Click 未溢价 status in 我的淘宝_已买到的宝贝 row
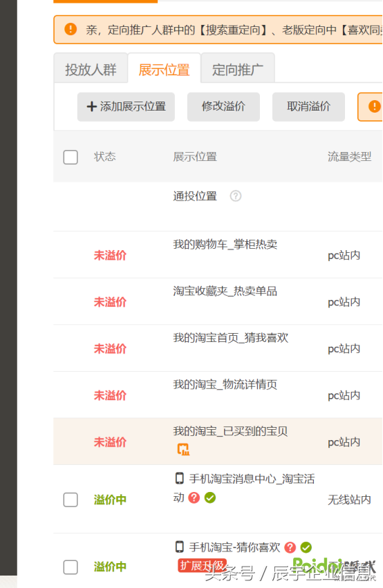Image resolution: width=383 pixels, height=588 pixels. point(110,442)
